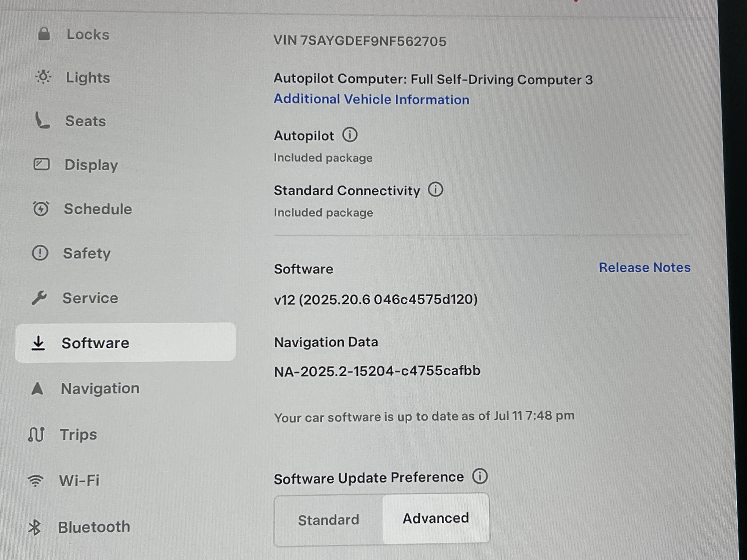The height and width of the screenshot is (560, 747).
Task: Click 'Your car software is up to date' message
Action: 424,416
